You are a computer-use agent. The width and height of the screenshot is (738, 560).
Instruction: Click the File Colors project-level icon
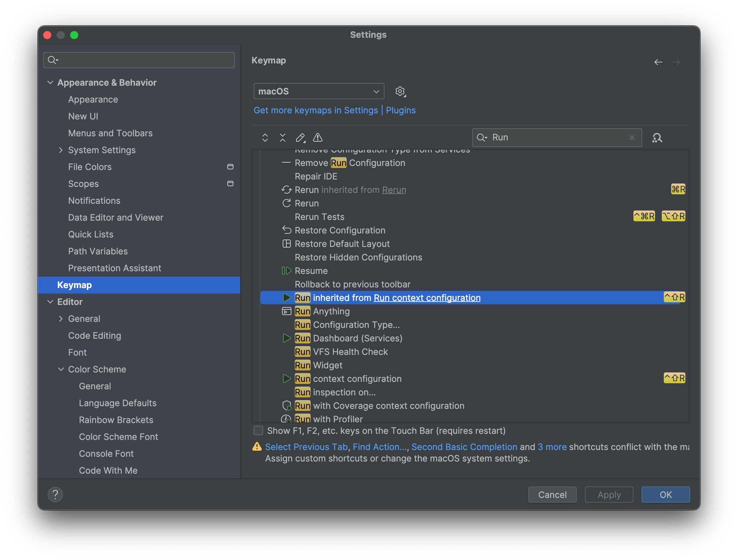pos(230,167)
